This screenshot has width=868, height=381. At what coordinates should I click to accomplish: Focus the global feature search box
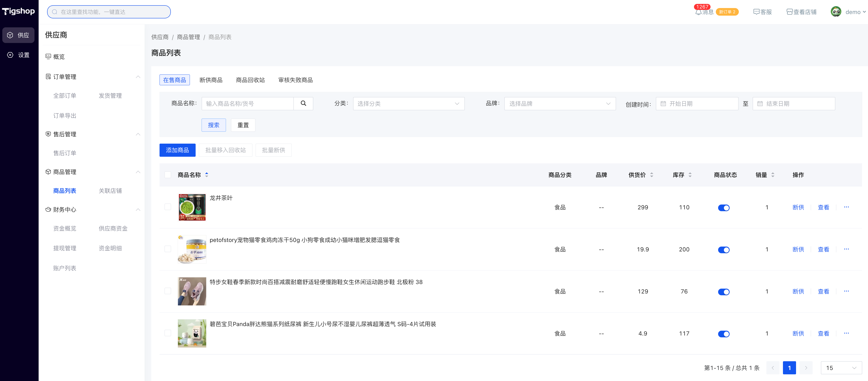[x=109, y=12]
